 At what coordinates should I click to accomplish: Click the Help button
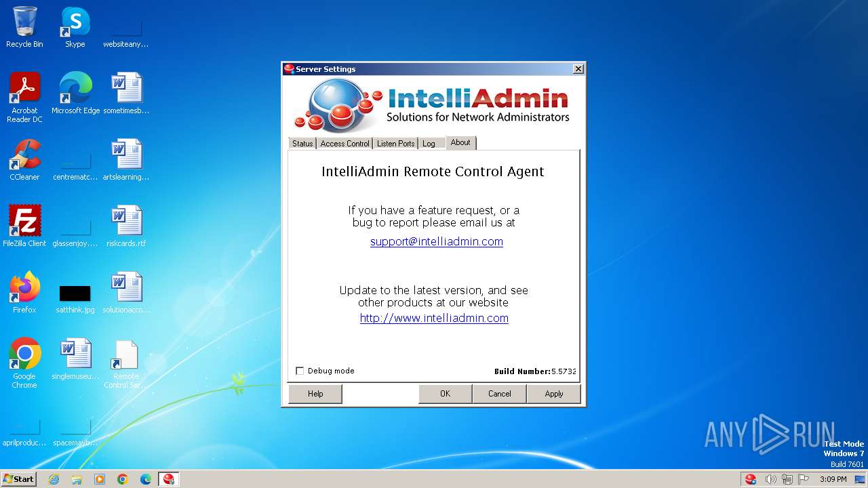coord(315,394)
